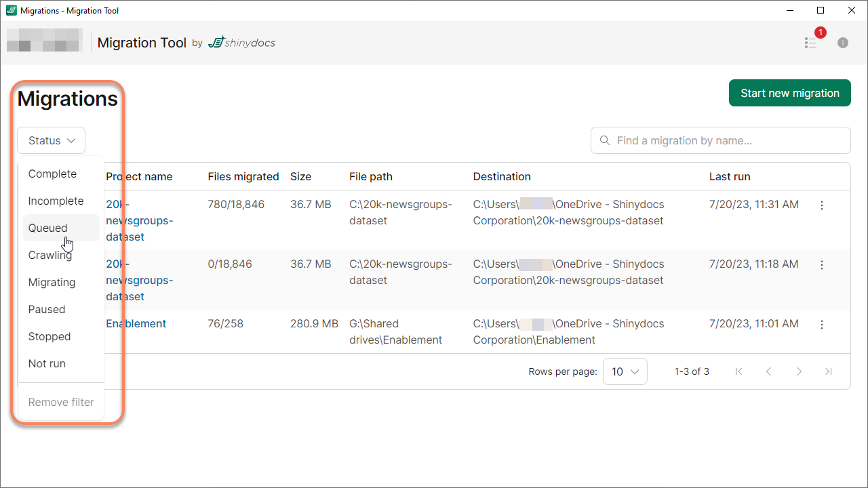Open the three-dot menu for 11:31 AM migration

point(822,205)
